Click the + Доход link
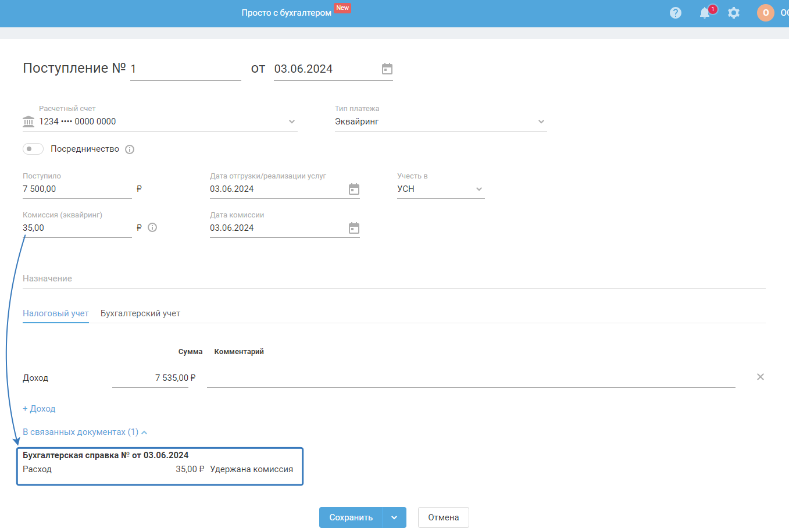 click(x=39, y=409)
